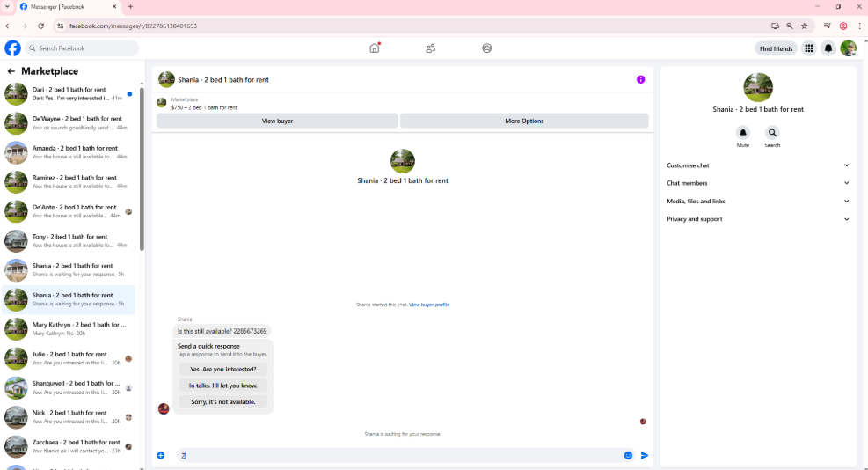
Task: Click the browser address bar URL
Action: pyautogui.click(x=133, y=26)
